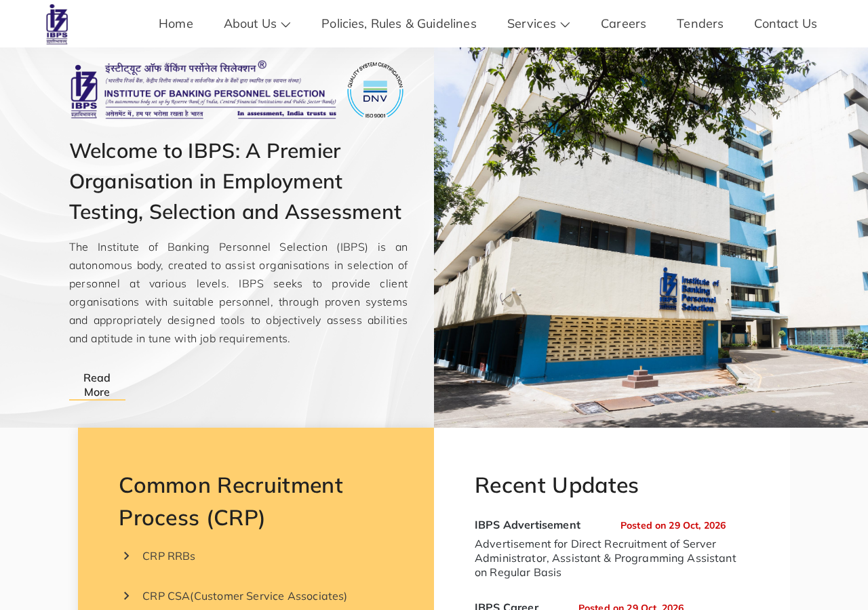Screen dimensions: 868x610
Task: Open the Tenders page
Action: [700, 24]
